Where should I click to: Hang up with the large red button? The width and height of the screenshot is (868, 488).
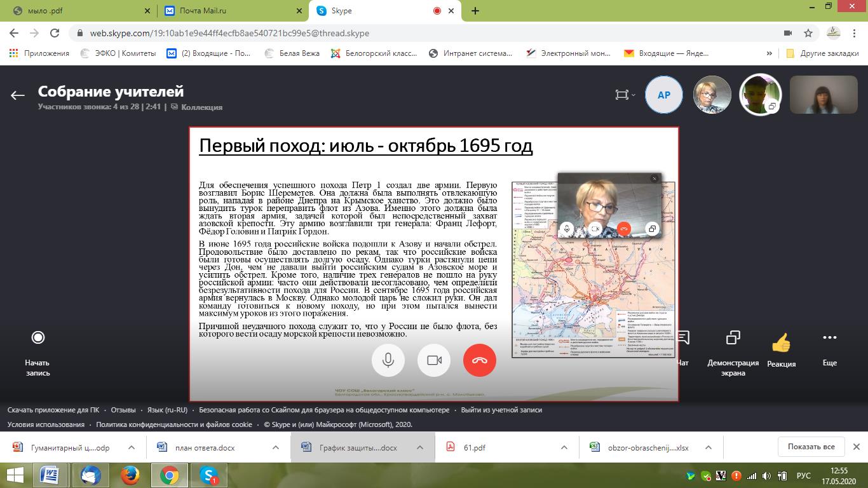[479, 360]
